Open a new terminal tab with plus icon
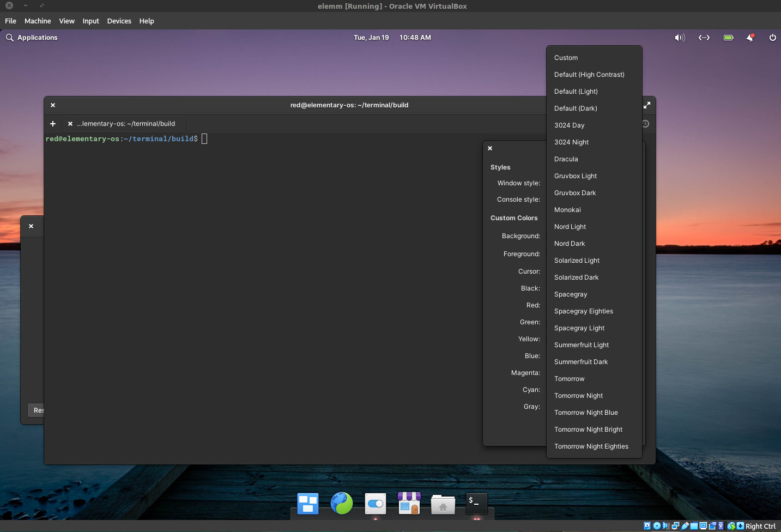The width and height of the screenshot is (781, 532). (x=53, y=124)
